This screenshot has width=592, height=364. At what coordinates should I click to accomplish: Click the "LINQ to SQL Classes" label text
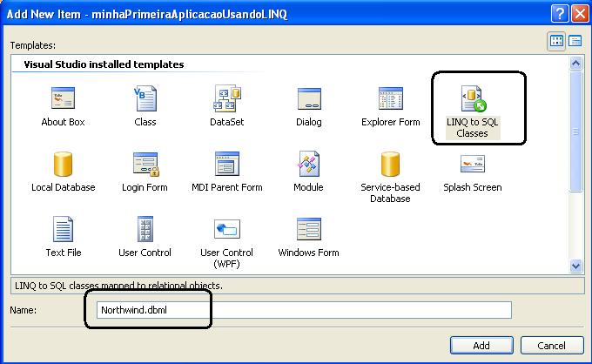tap(473, 128)
